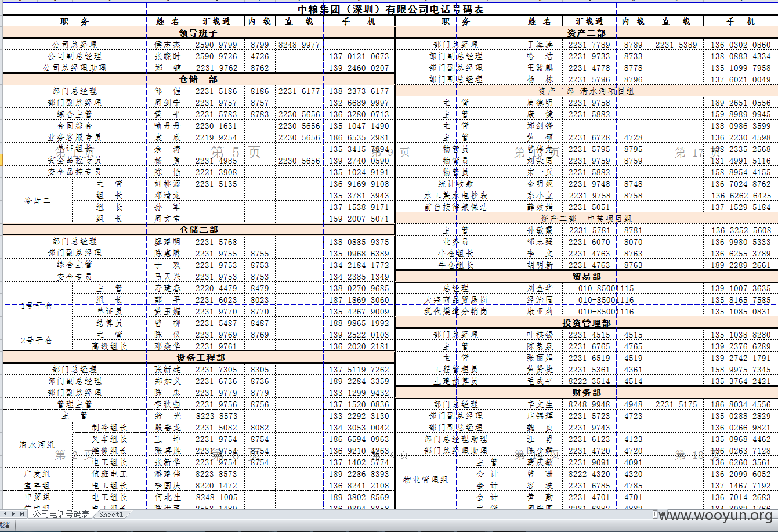Select the 资产二部 清水河项目组 header row
The width and height of the screenshot is (778, 532).
(x=587, y=91)
